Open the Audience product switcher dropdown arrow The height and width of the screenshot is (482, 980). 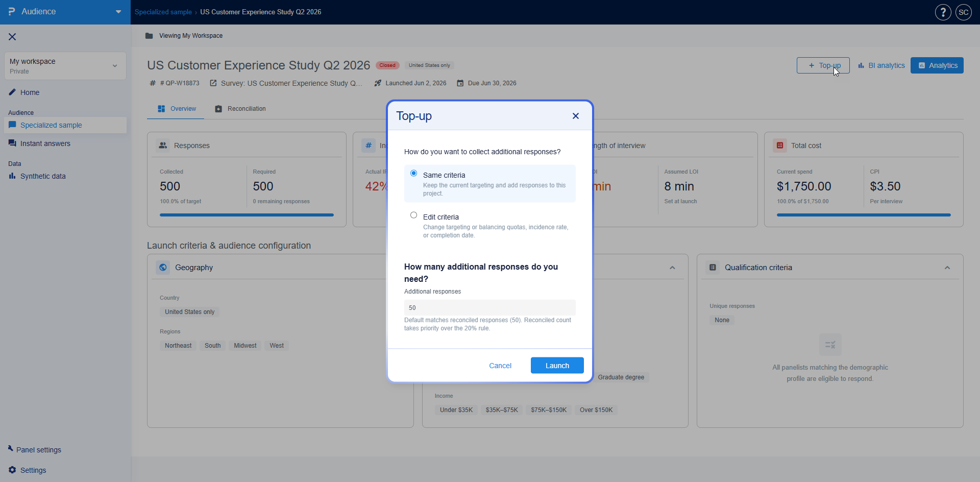[x=118, y=12]
